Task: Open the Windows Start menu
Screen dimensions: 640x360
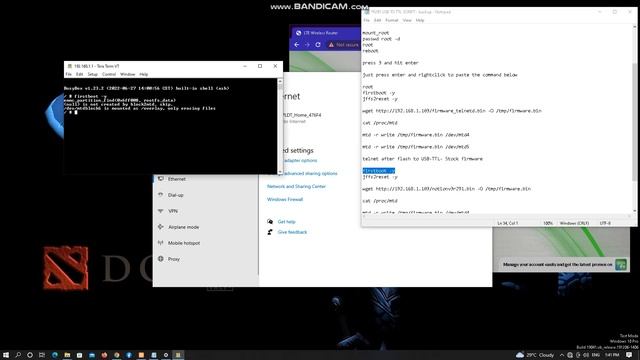Action: click(x=6, y=355)
